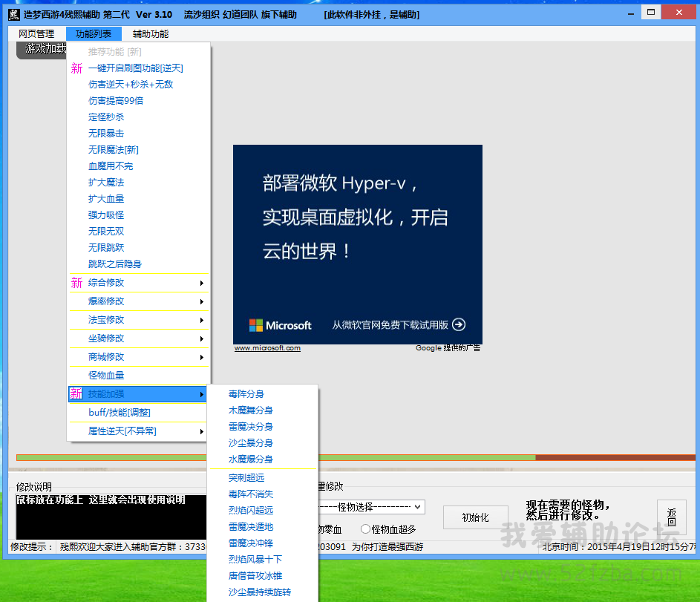Expand the 属性逆天[不异常] submenu

138,431
